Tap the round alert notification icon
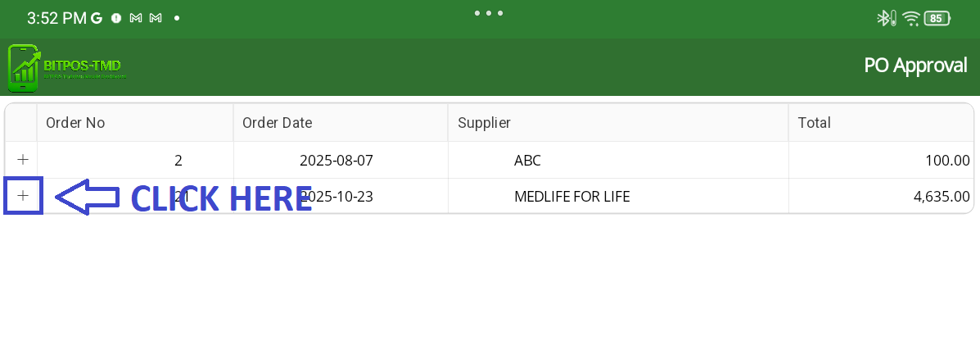Viewport: 980px width, 350px height. (x=116, y=17)
